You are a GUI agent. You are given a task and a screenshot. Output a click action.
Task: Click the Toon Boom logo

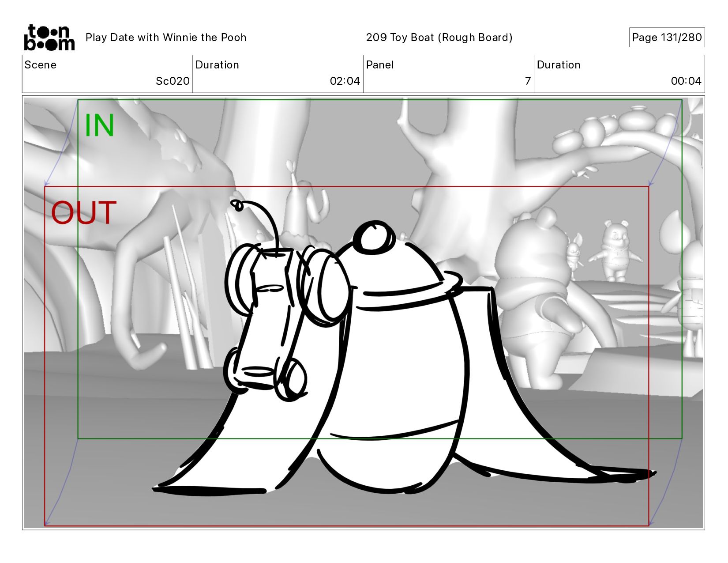(49, 38)
